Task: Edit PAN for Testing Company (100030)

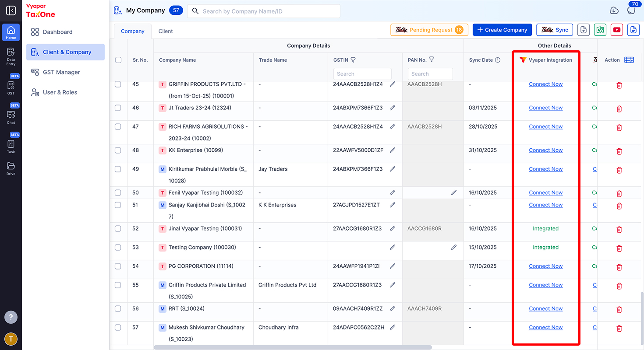Action: [x=454, y=247]
